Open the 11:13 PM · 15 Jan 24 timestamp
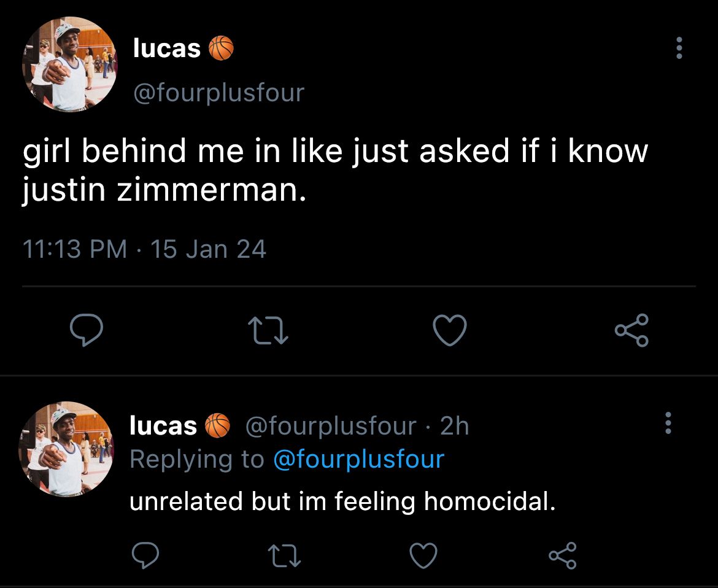Image resolution: width=718 pixels, height=588 pixels. [144, 249]
